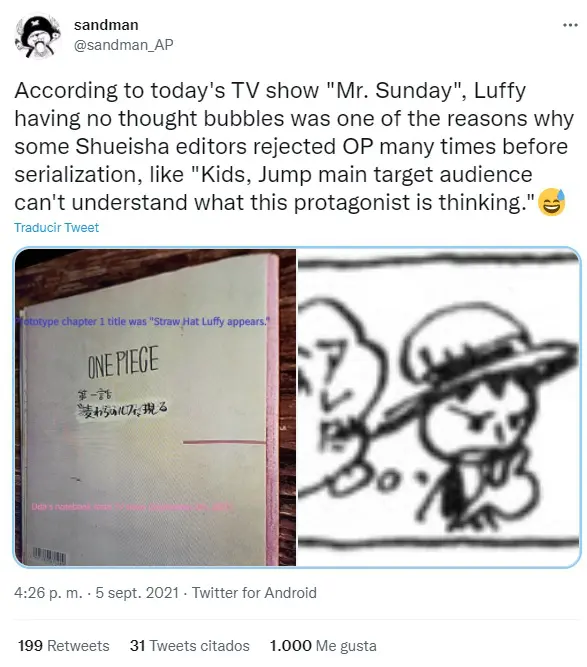The height and width of the screenshot is (667, 587).
Task: Click the tweet text mentioning Mr. Sunday
Action: coord(294,146)
